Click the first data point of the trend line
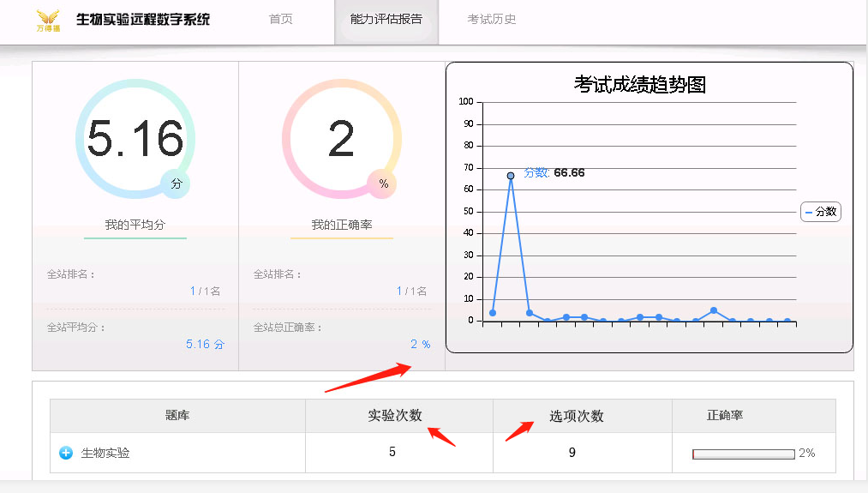868x493 pixels. point(493,313)
